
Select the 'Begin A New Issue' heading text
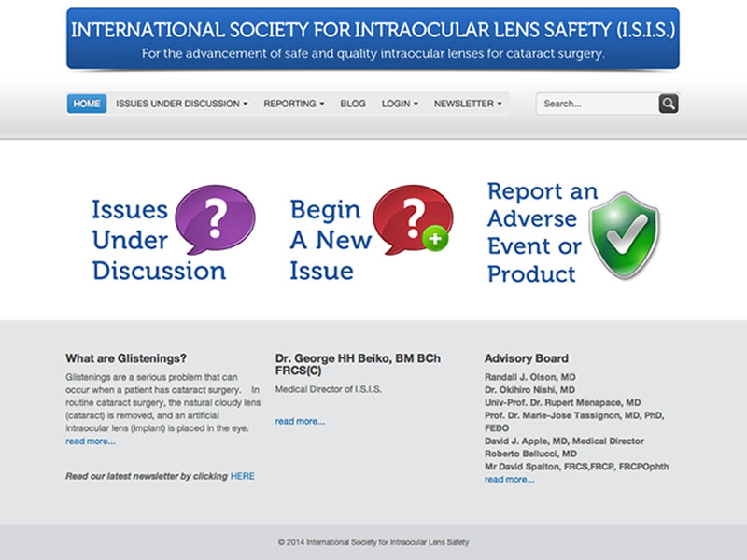[x=327, y=240]
